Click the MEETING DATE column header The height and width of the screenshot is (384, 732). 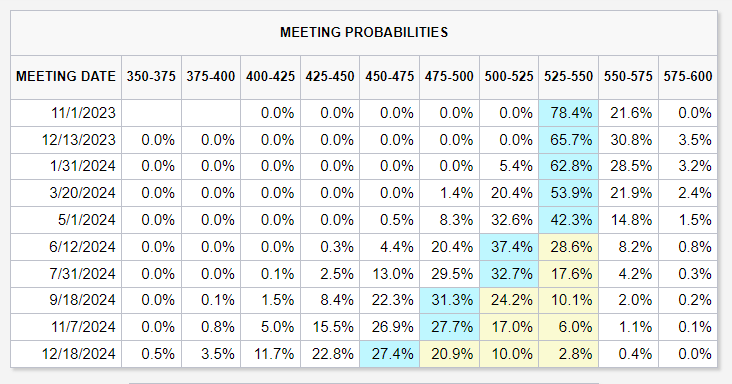[x=66, y=77]
